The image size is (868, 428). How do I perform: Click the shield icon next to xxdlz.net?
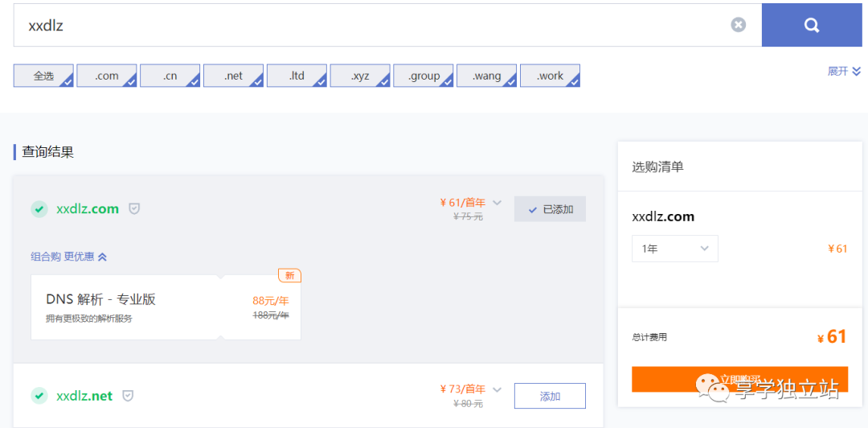pyautogui.click(x=128, y=396)
